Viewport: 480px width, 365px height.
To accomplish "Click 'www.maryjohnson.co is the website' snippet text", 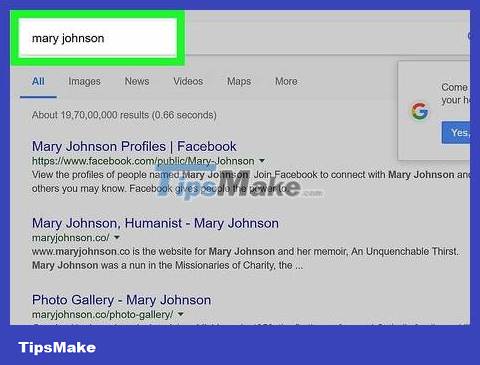I will pyautogui.click(x=119, y=252).
